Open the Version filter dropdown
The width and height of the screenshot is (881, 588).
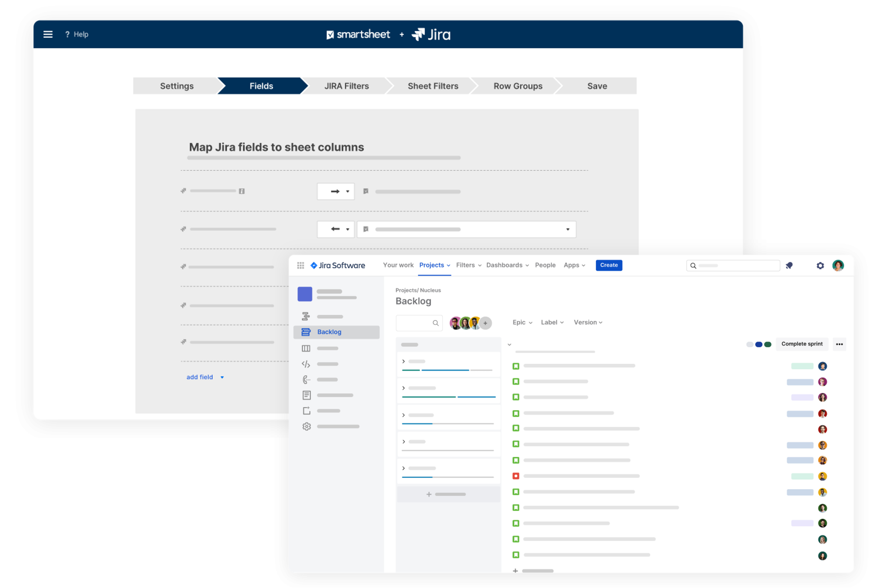(588, 322)
